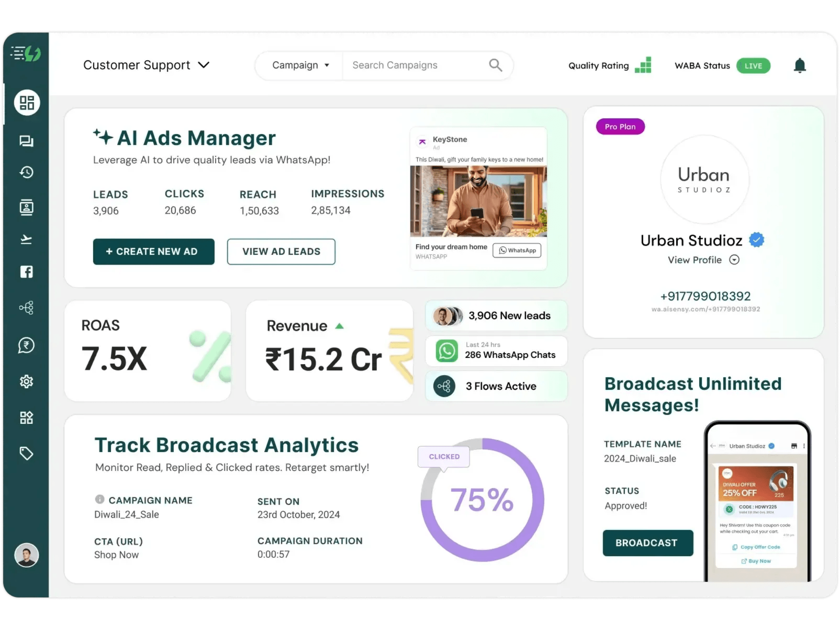This screenshot has height=630, width=840.
Task: Click the Facebook ads sidebar icon
Action: (26, 272)
